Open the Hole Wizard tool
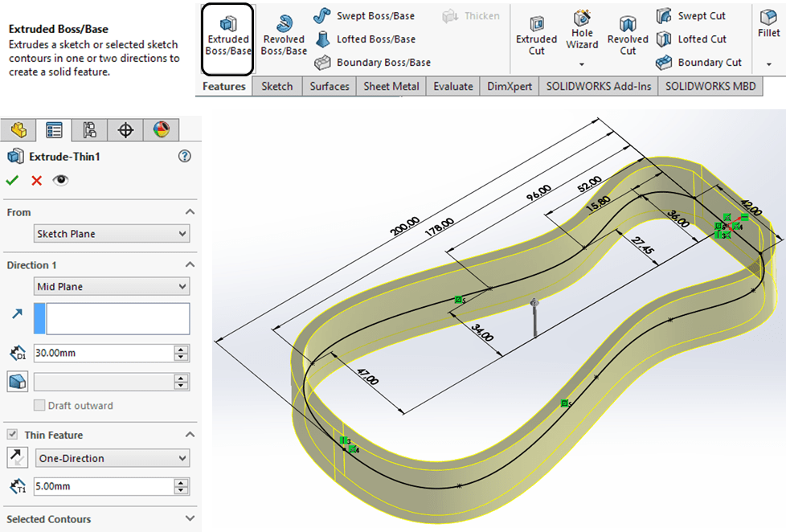The height and width of the screenshot is (532, 786). 582,32
